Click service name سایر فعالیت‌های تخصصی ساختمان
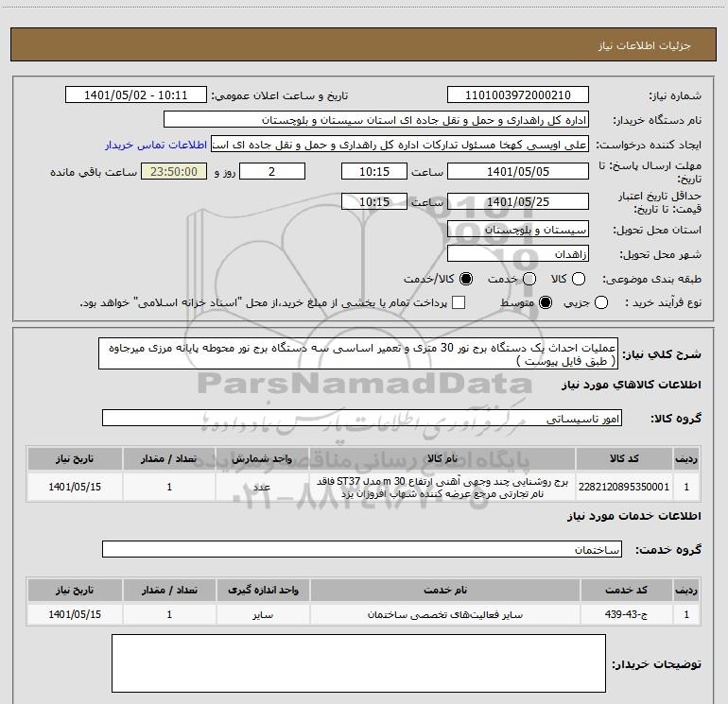The image size is (728, 704). pyautogui.click(x=444, y=614)
